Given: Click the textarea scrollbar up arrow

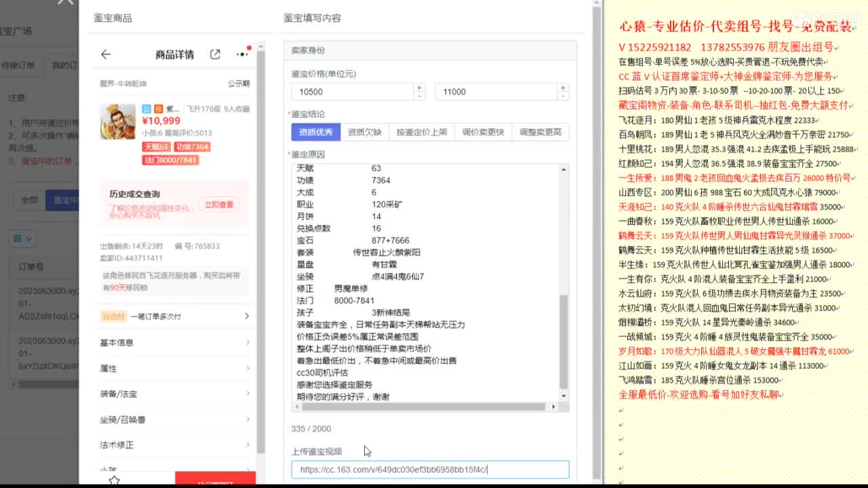Looking at the screenshot, I should point(564,168).
